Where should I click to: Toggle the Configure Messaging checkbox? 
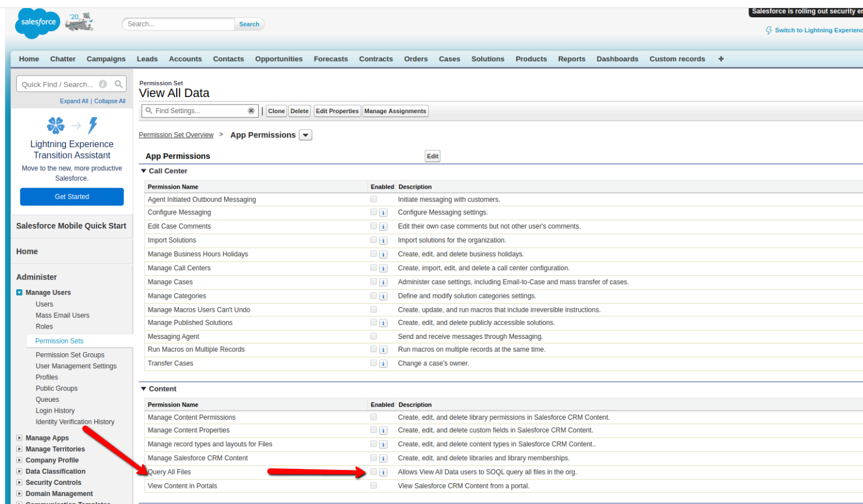pyautogui.click(x=374, y=212)
